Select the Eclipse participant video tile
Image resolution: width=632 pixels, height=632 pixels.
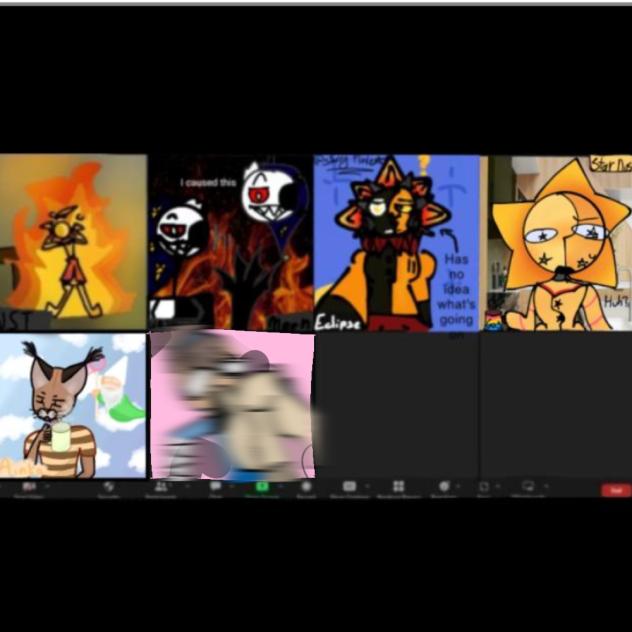397,243
